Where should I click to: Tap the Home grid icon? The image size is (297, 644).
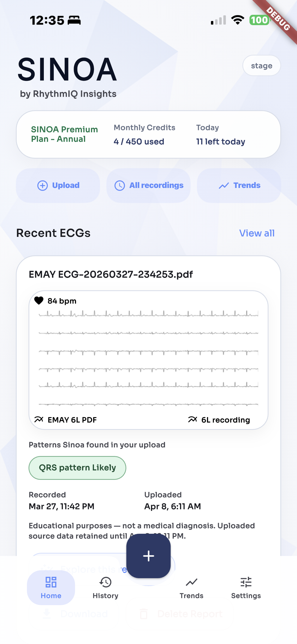pyautogui.click(x=51, y=582)
